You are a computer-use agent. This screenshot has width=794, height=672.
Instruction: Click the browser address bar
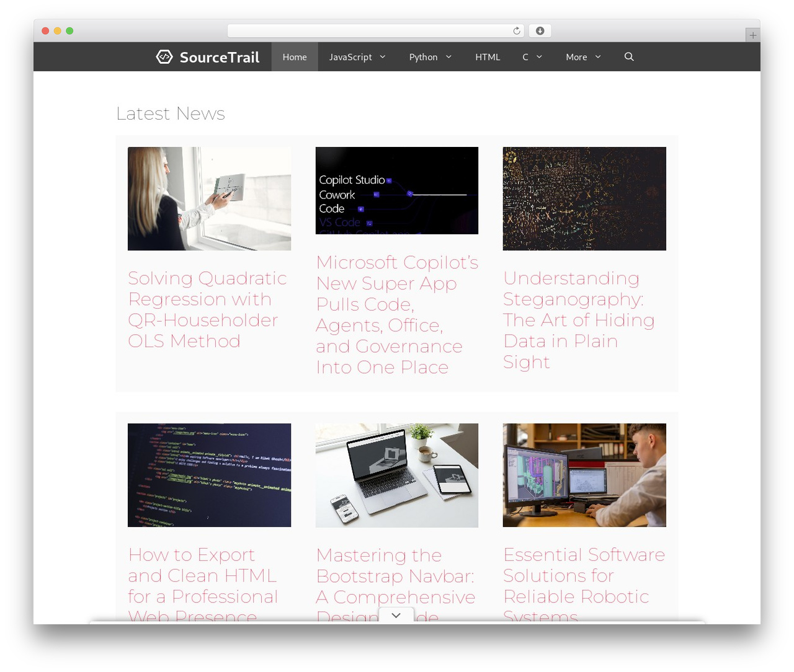pyautogui.click(x=375, y=31)
